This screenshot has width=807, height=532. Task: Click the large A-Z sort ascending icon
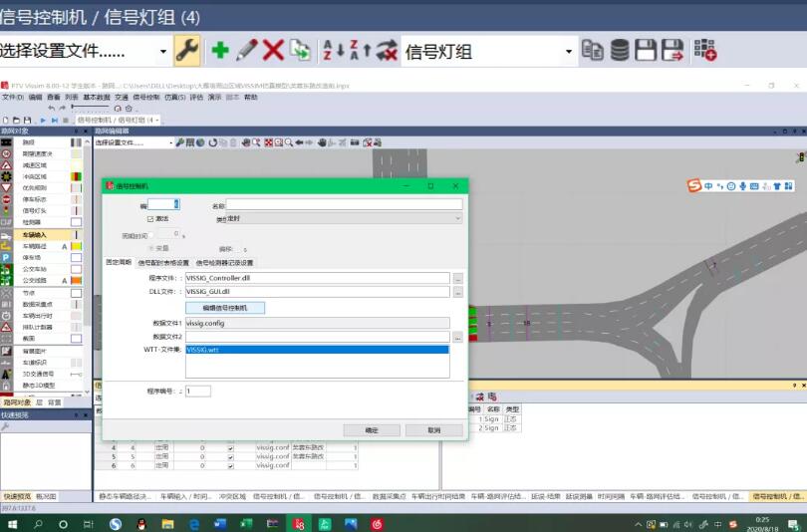tap(333, 51)
